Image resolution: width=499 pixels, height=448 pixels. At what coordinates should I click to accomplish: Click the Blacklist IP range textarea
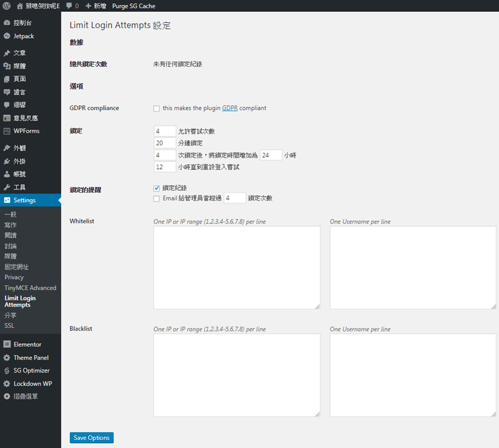pyautogui.click(x=237, y=375)
